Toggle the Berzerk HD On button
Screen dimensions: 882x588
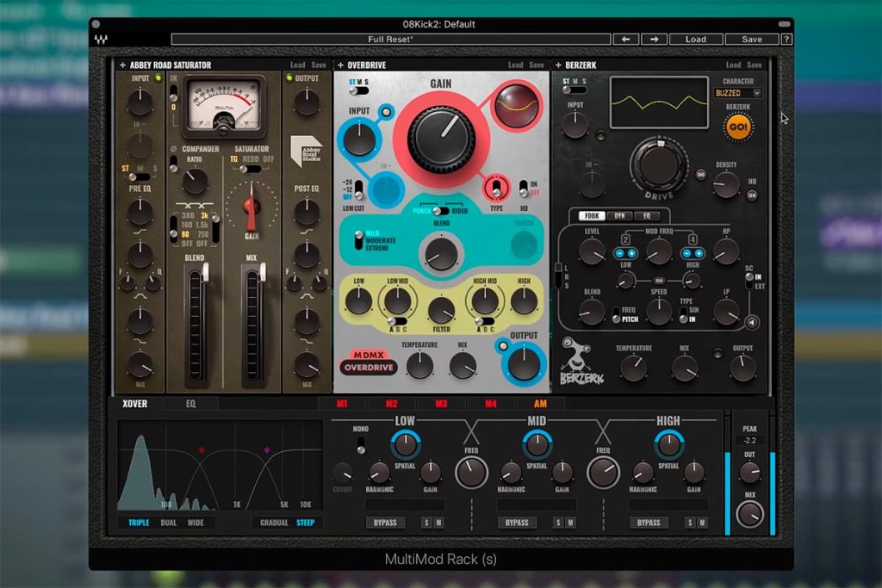pos(752,195)
